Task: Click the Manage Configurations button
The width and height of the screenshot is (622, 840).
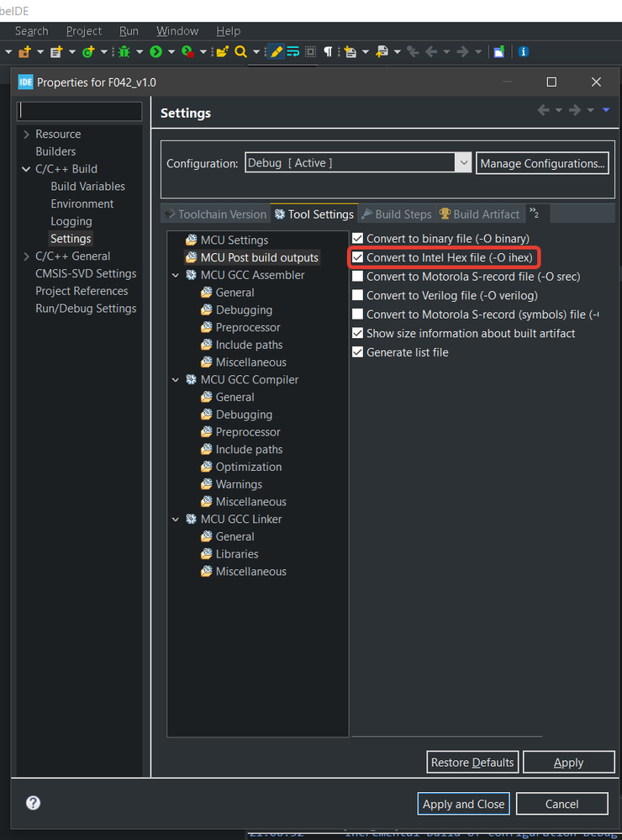Action: [x=542, y=163]
